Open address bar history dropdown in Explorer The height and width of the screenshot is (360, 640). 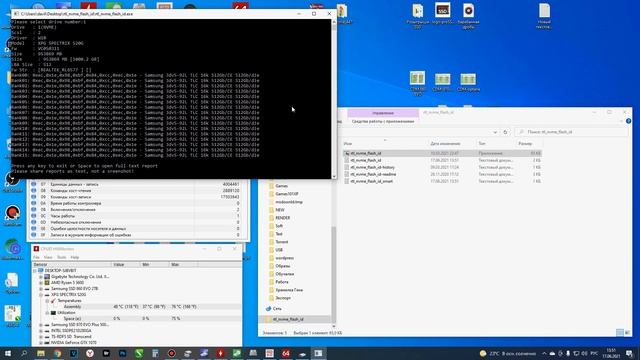(495, 132)
